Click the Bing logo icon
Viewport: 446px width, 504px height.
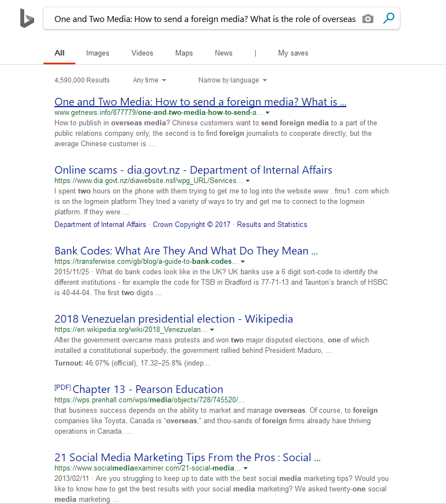click(x=27, y=18)
